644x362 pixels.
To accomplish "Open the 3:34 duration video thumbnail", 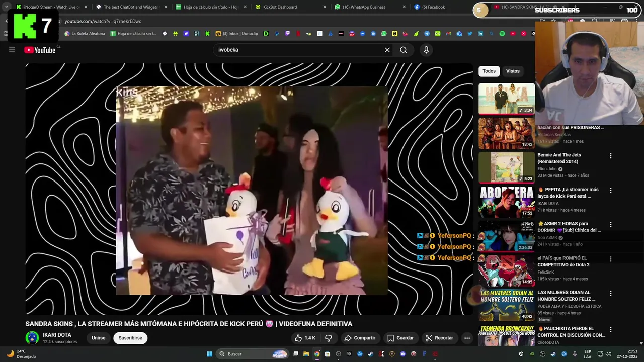I will tap(507, 99).
